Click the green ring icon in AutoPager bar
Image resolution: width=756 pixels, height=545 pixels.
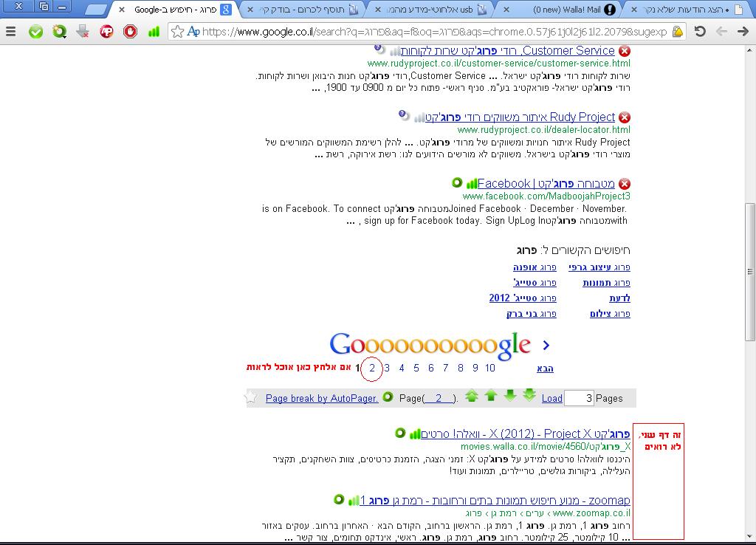coord(388,397)
